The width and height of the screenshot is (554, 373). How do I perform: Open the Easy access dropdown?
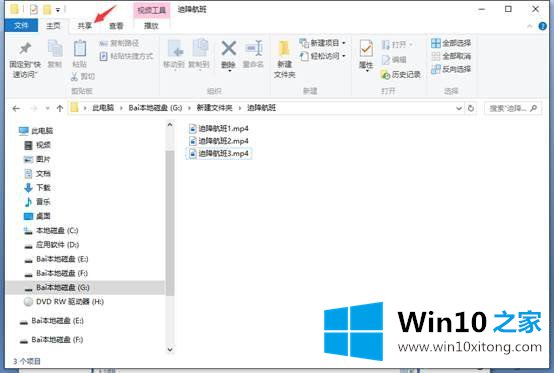pyautogui.click(x=323, y=56)
